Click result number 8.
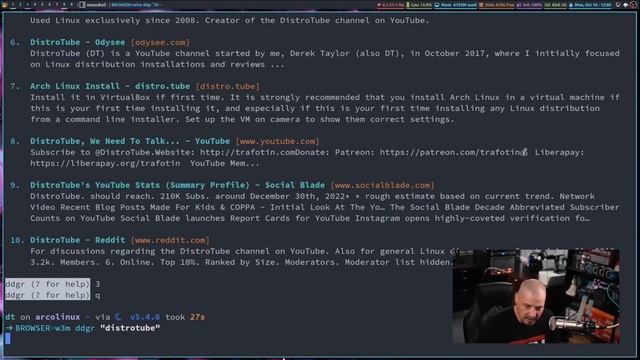The height and width of the screenshot is (360, 640). [15, 141]
